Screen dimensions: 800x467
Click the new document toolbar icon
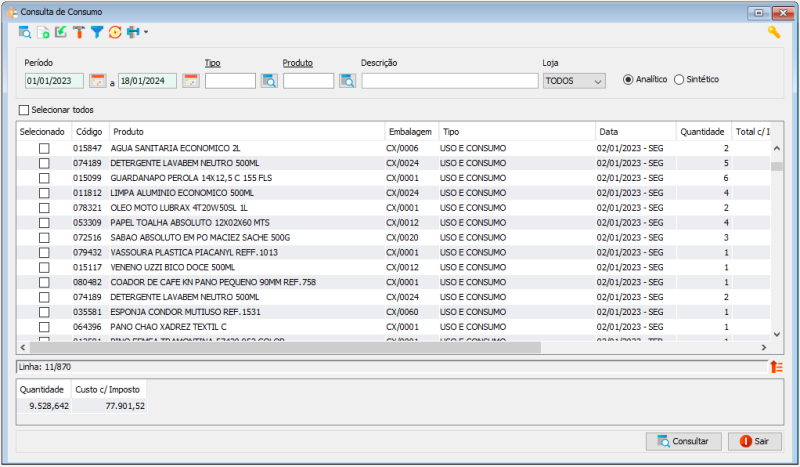pos(43,32)
